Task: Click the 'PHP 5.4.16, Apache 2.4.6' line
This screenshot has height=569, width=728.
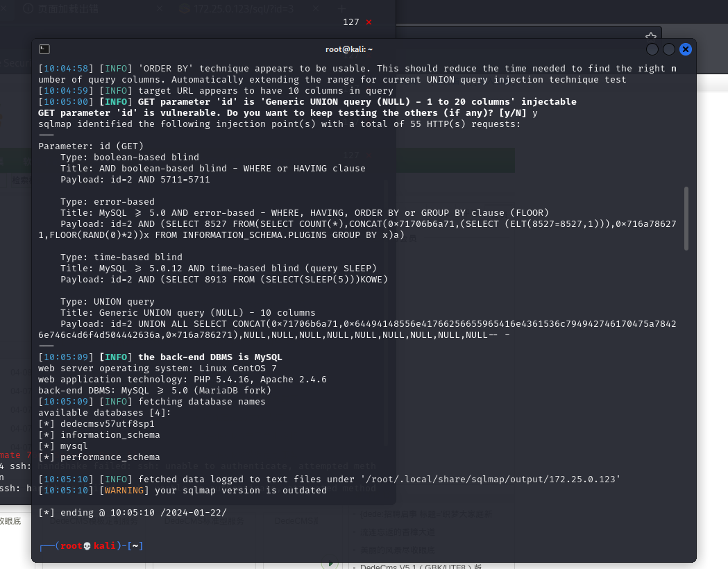Action: 183,379
